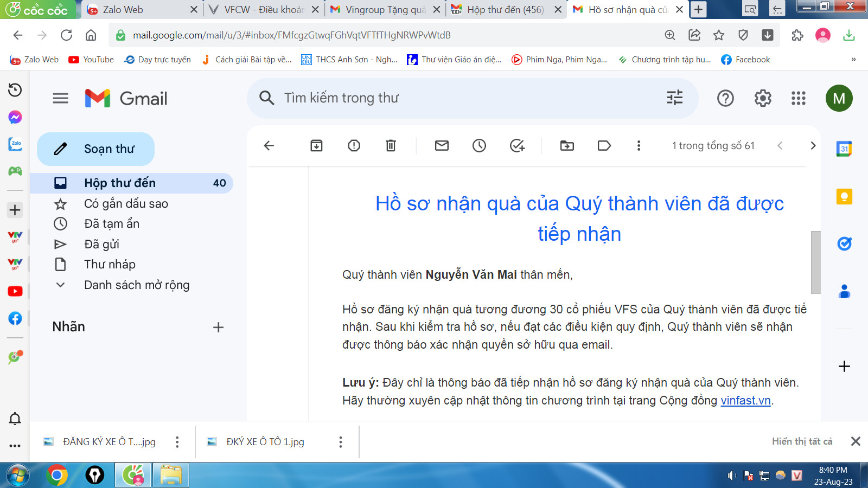Report the open email as spam
868x488 pixels.
coord(354,145)
